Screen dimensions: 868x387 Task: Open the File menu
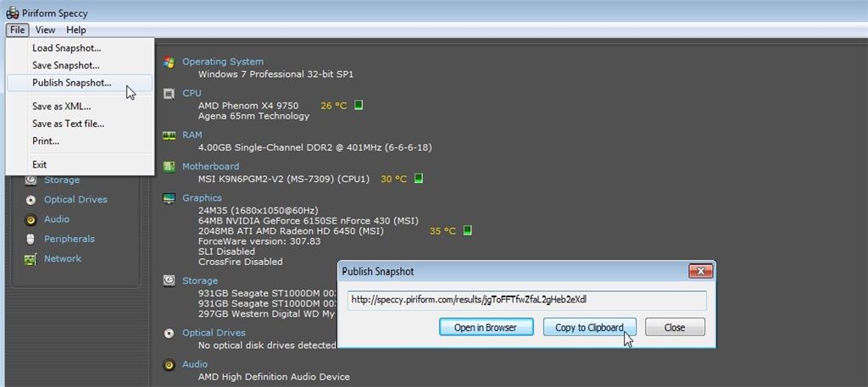[x=17, y=30]
